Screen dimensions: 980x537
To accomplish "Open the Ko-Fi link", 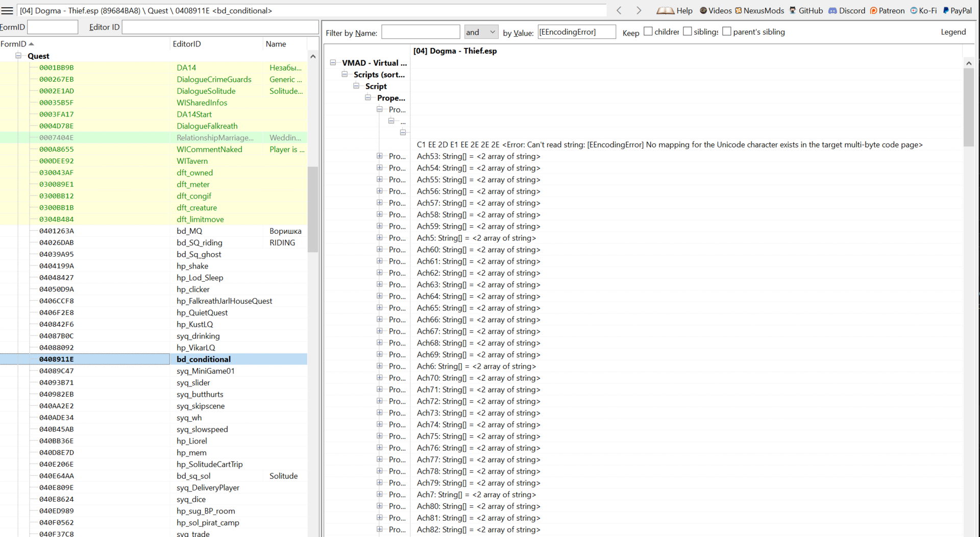I will 923,10.
